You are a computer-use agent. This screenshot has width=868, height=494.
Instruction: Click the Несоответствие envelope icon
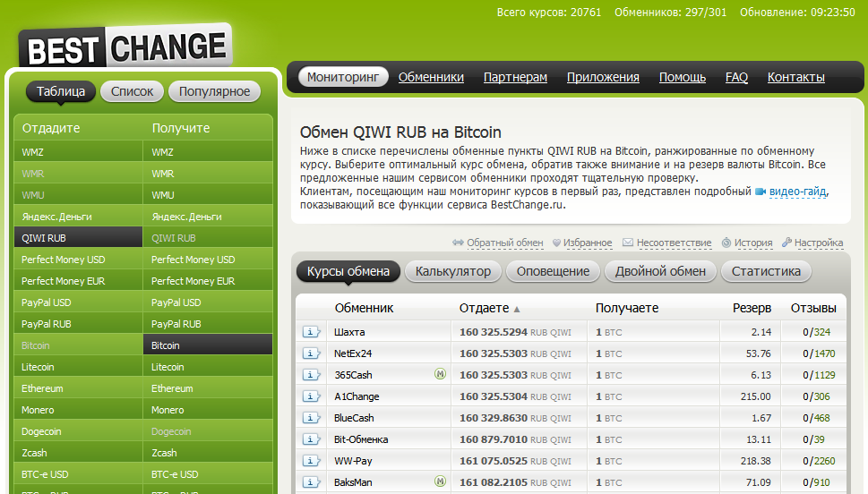coord(628,243)
